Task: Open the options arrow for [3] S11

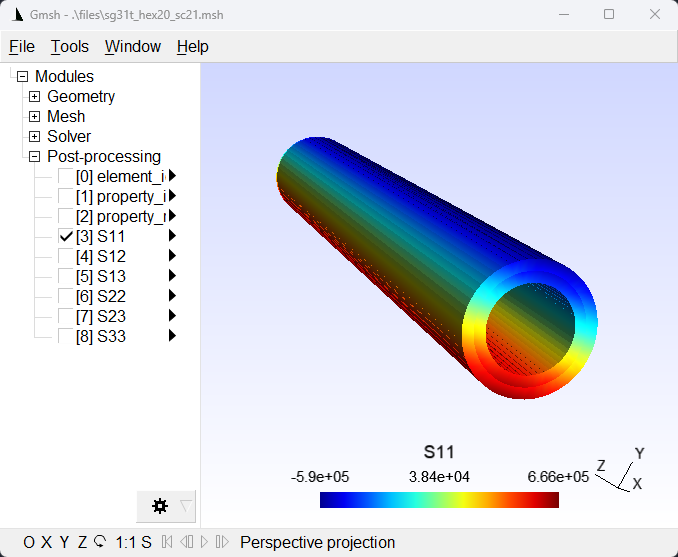Action: click(x=172, y=236)
